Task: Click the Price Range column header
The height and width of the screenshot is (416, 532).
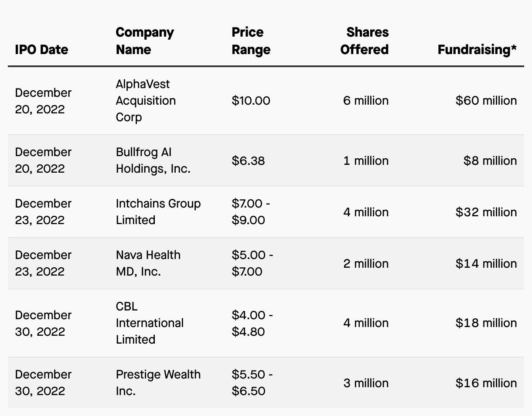Action: coord(251,41)
